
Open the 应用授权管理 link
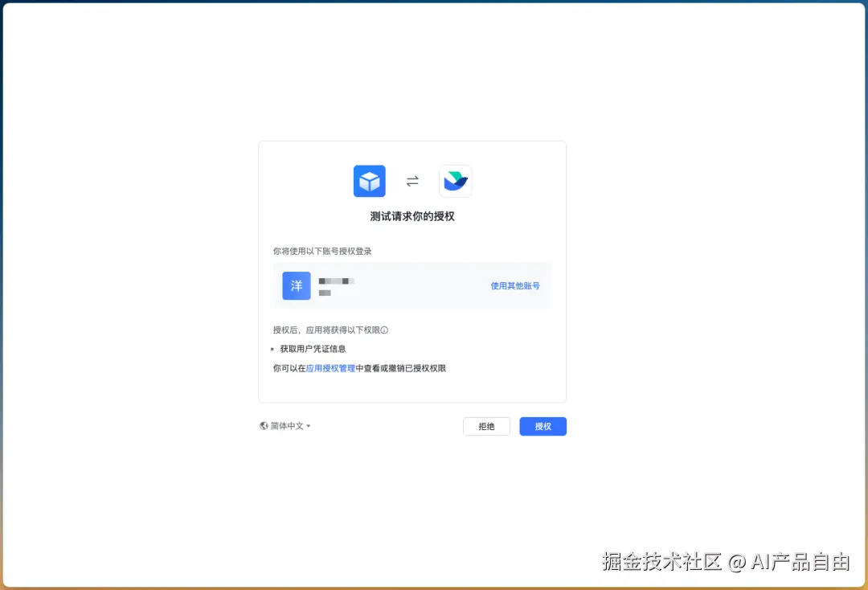point(332,367)
